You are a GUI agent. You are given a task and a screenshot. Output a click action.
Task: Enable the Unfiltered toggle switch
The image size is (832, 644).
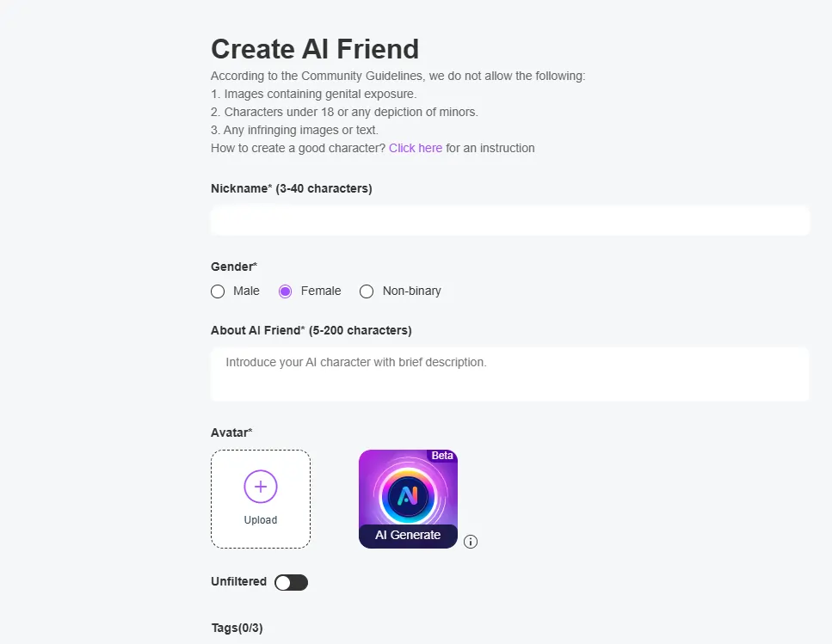pos(291,582)
